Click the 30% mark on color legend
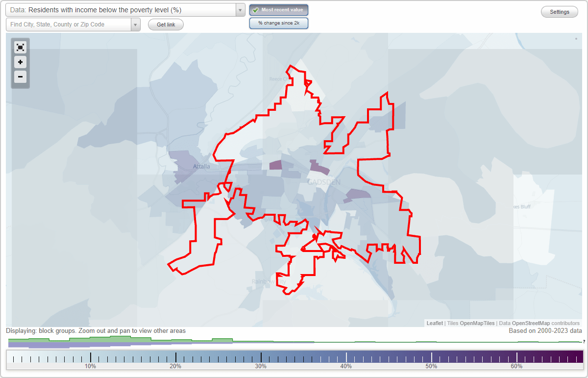This screenshot has width=588, height=378. [x=261, y=357]
